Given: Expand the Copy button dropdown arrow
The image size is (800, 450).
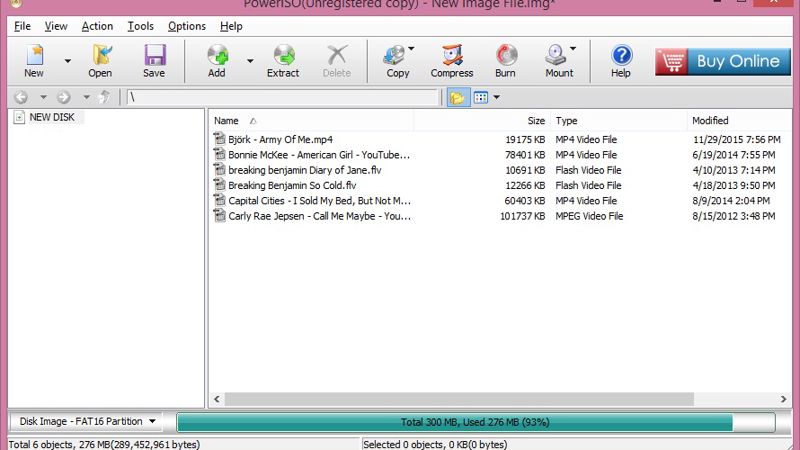Looking at the screenshot, I should pos(411,49).
